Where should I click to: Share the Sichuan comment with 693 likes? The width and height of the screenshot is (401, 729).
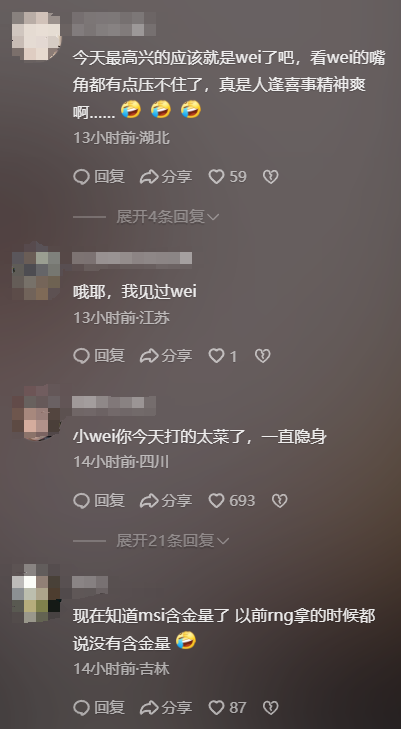166,501
